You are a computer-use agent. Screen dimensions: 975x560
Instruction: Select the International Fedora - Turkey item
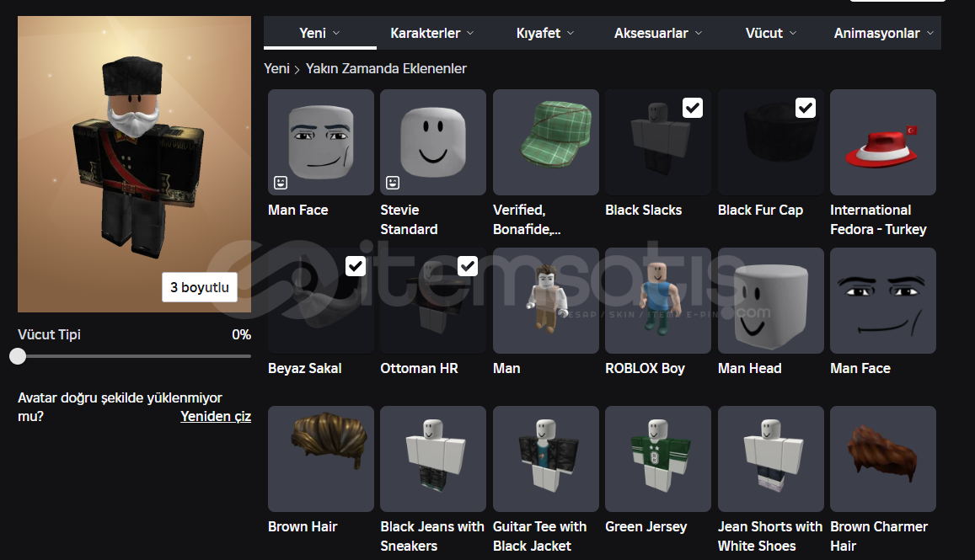[882, 142]
